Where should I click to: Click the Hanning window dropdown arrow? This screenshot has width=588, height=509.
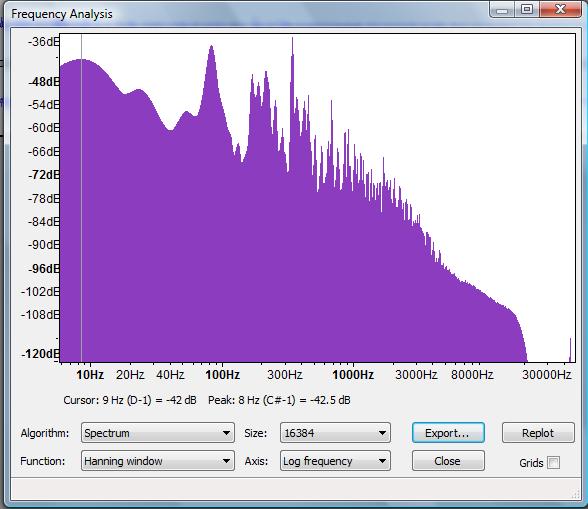pos(226,461)
